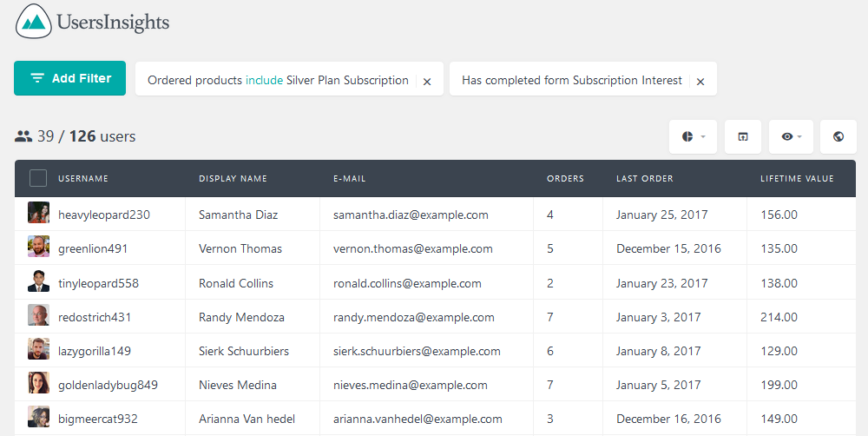Click email arianna.vanhedel@example.com
The image size is (868, 436).
(x=418, y=419)
